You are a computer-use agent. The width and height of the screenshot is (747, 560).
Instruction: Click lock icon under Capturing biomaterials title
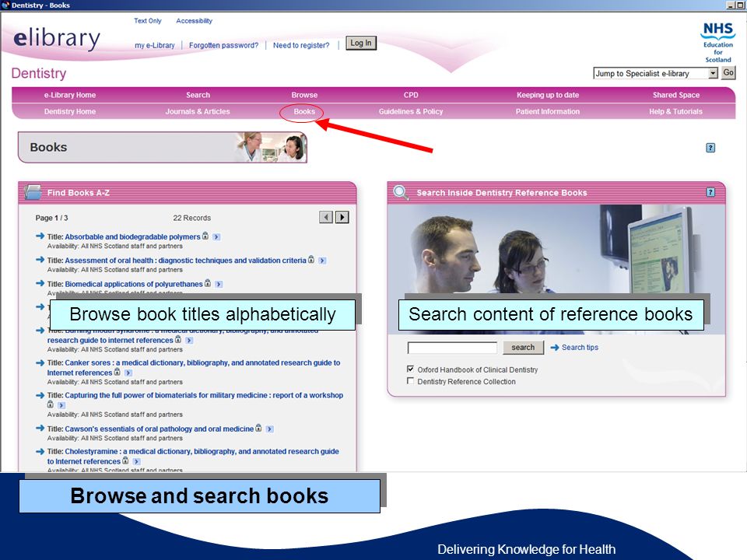[50, 404]
